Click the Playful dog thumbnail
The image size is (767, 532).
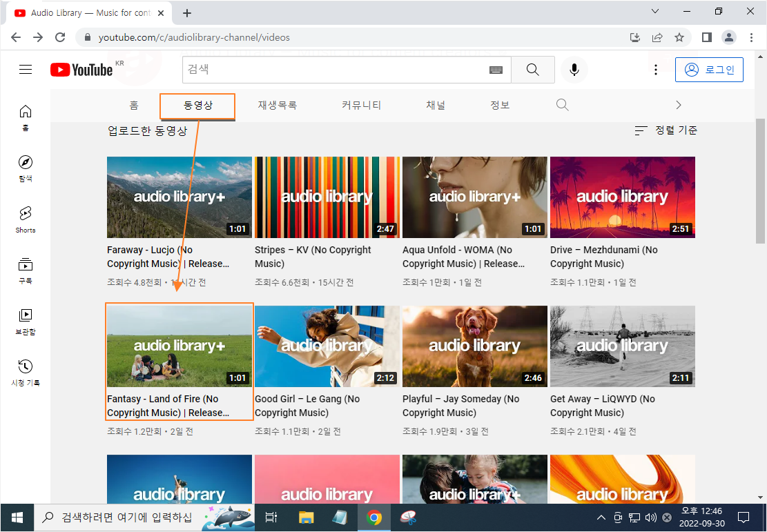[475, 346]
